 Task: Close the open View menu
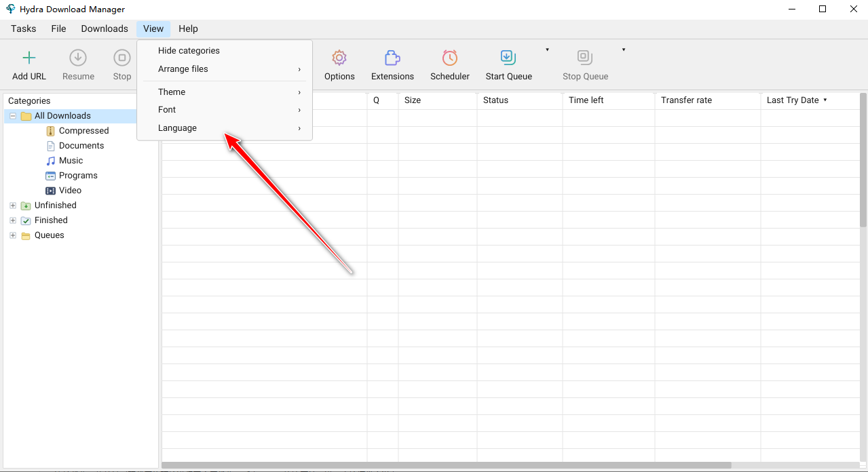[153, 28]
